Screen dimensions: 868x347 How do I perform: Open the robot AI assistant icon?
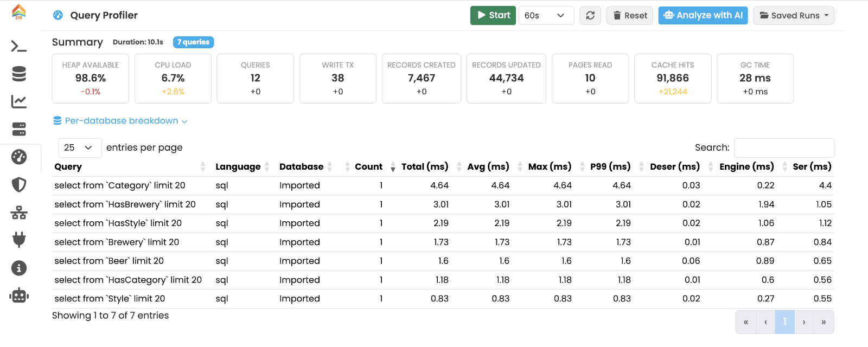(x=19, y=295)
